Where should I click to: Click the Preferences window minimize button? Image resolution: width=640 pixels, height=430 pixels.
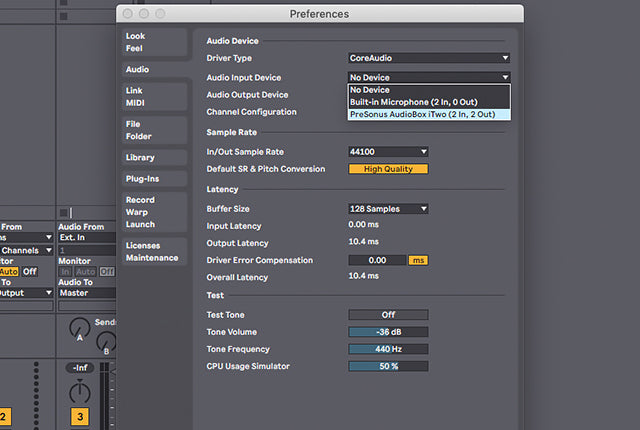point(144,14)
